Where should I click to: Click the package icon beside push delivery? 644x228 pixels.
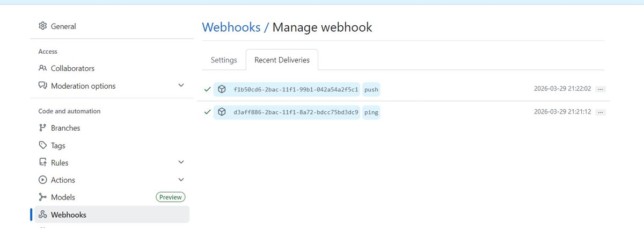pyautogui.click(x=222, y=89)
